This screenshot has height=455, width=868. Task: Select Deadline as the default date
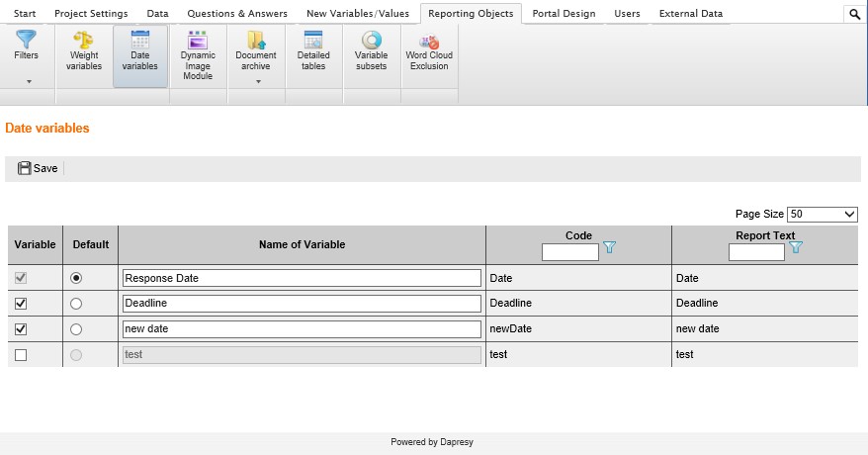point(77,304)
